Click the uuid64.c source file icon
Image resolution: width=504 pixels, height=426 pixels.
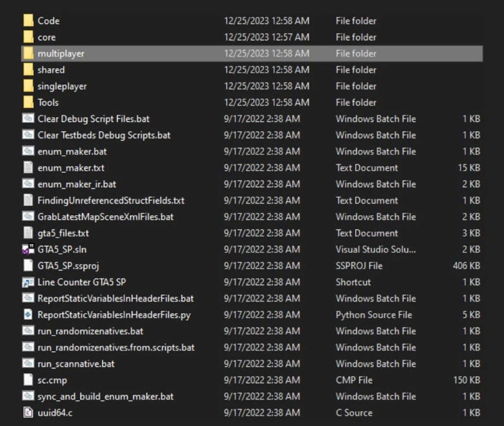pos(28,412)
